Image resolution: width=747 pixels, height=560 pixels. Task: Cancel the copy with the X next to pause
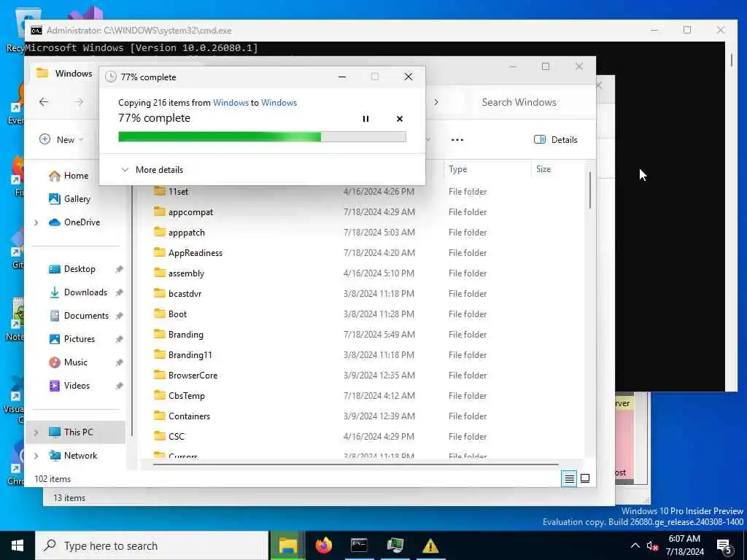[400, 119]
